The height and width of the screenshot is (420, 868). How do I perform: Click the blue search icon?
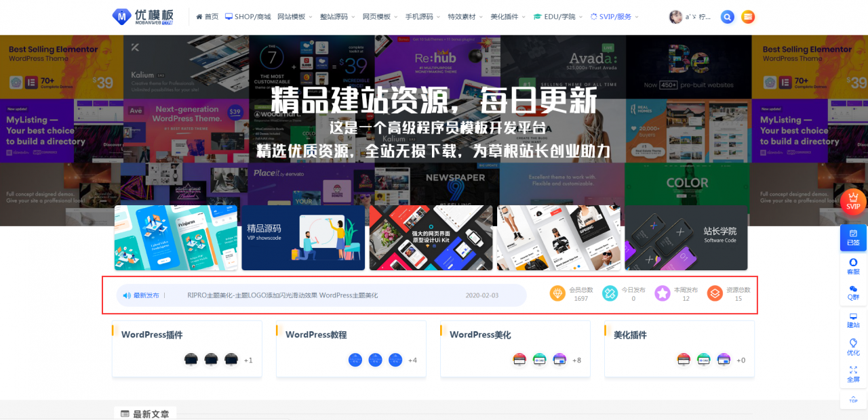tap(728, 17)
